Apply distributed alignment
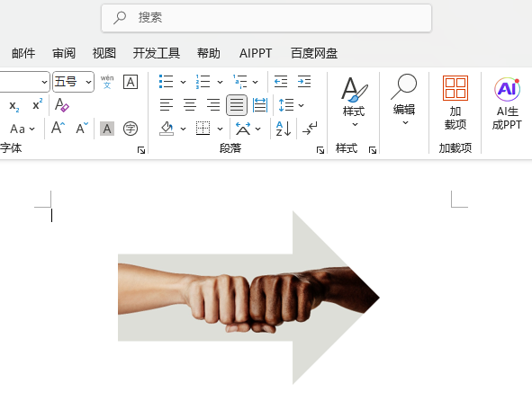 pyautogui.click(x=260, y=105)
